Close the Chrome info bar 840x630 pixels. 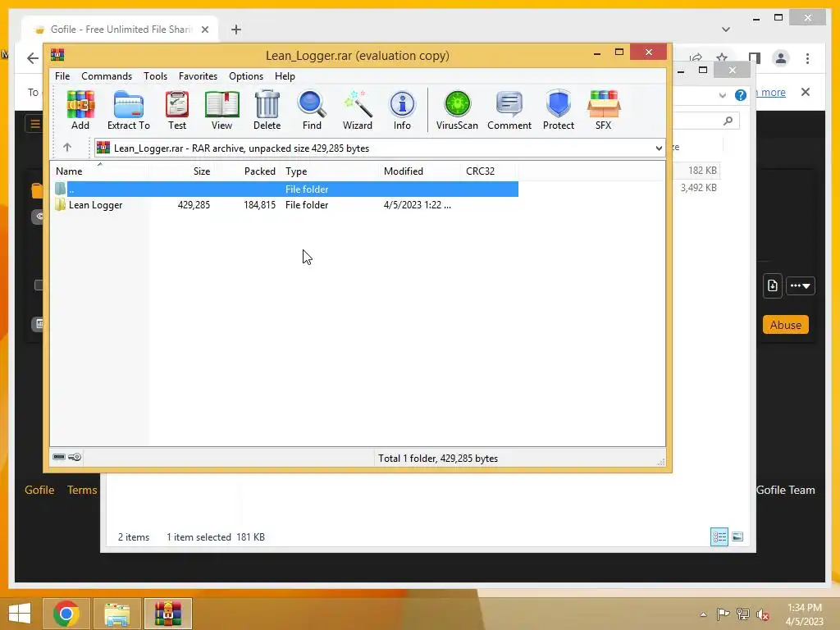coord(806,92)
